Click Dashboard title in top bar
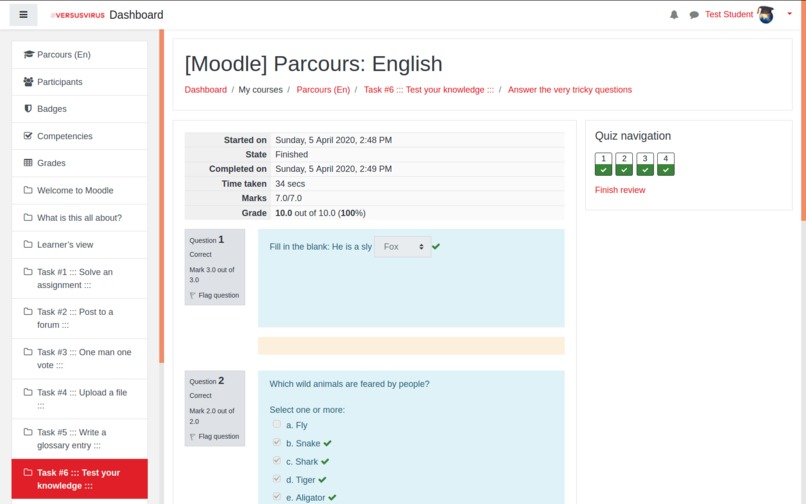Image resolution: width=806 pixels, height=504 pixels. [x=136, y=15]
